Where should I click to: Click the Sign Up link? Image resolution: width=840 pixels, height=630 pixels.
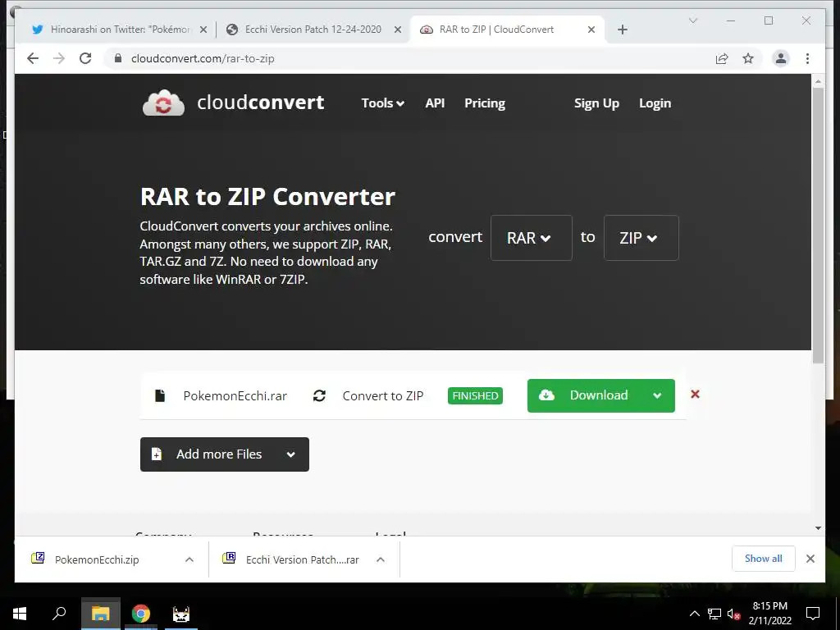[596, 103]
